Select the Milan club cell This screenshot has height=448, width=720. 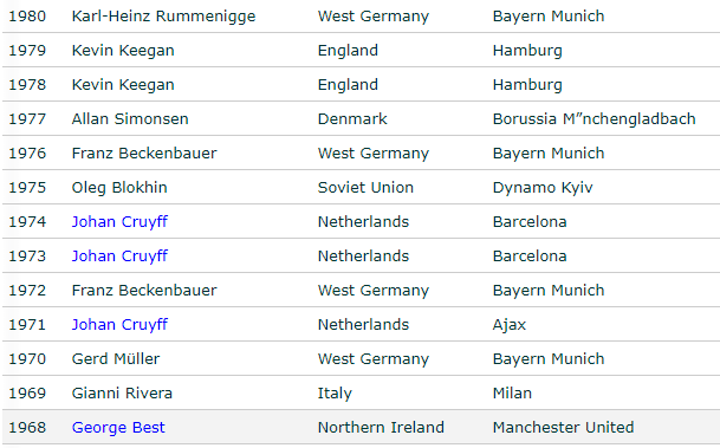[512, 393]
